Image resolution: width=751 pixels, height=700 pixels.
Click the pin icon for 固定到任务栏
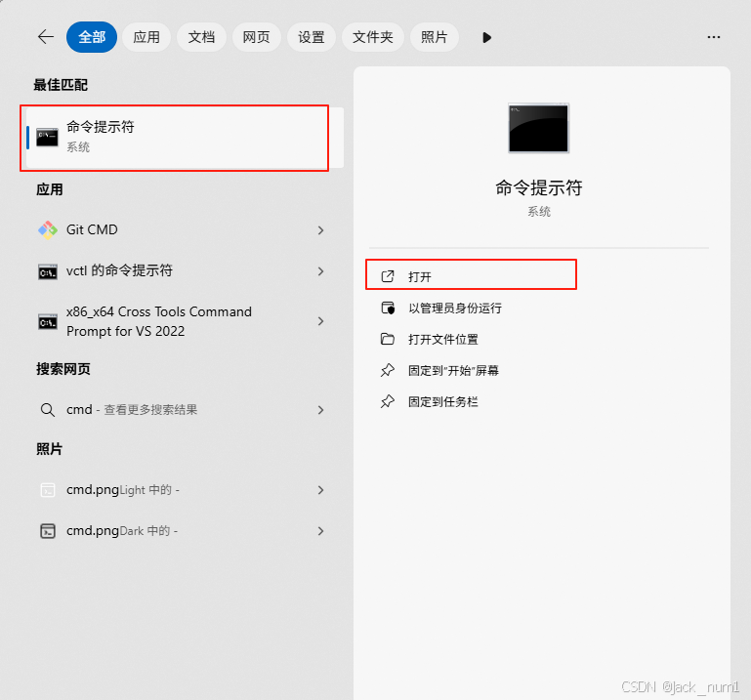pyautogui.click(x=388, y=401)
